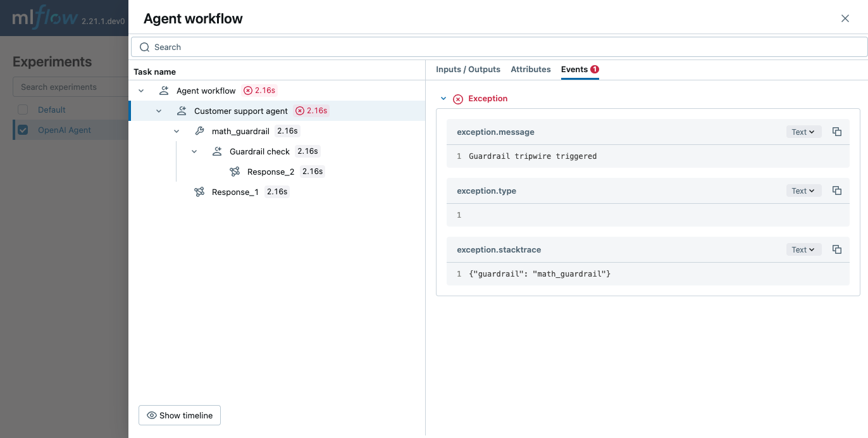868x438 pixels.
Task: Open the Text format dropdown for exception.type
Action: 803,191
